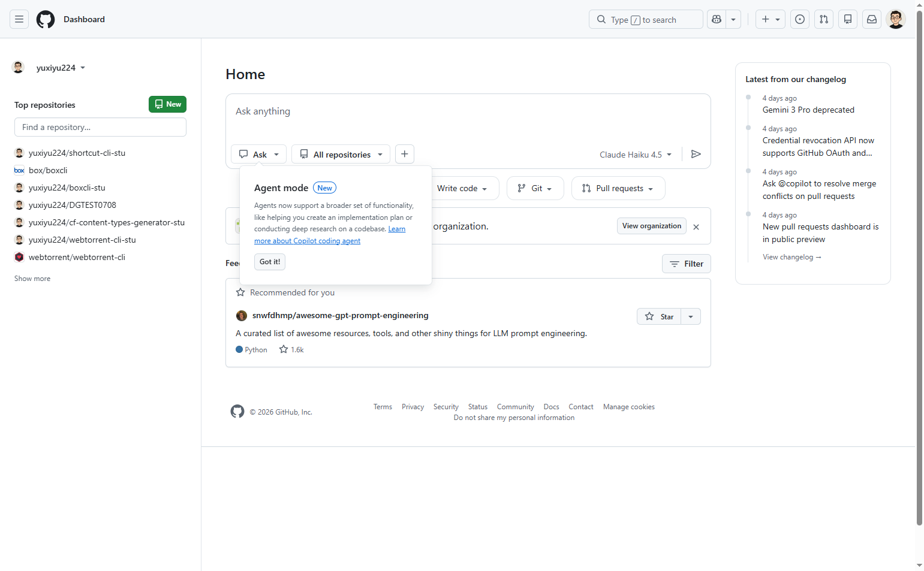Open the Repositories icon in header
Screen dimensions: 924x571
click(x=848, y=19)
